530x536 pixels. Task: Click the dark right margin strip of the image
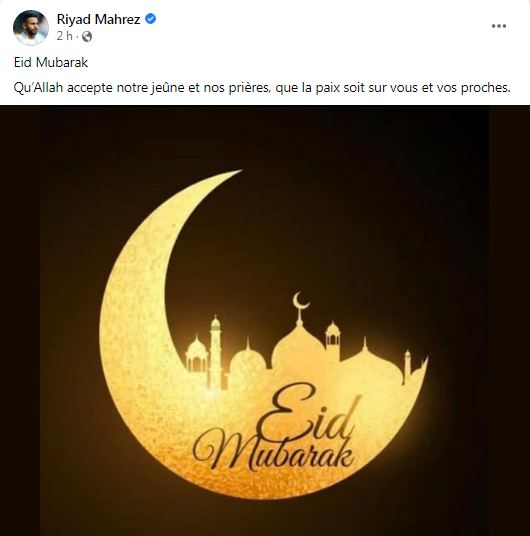pyautogui.click(x=509, y=321)
